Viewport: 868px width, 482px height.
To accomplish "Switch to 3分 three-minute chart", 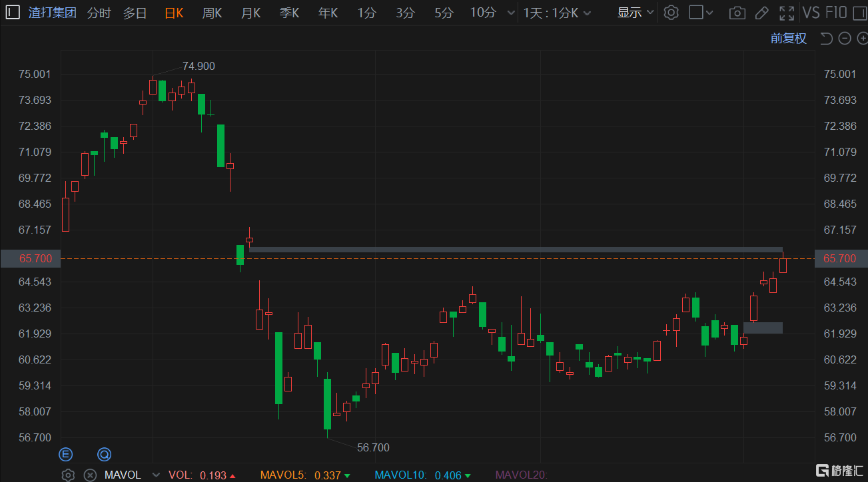I will tap(405, 13).
